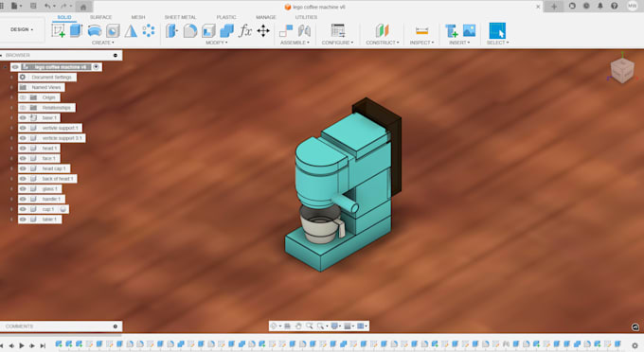The width and height of the screenshot is (644, 352).
Task: Open the Help question mark icon
Action: 614,7
